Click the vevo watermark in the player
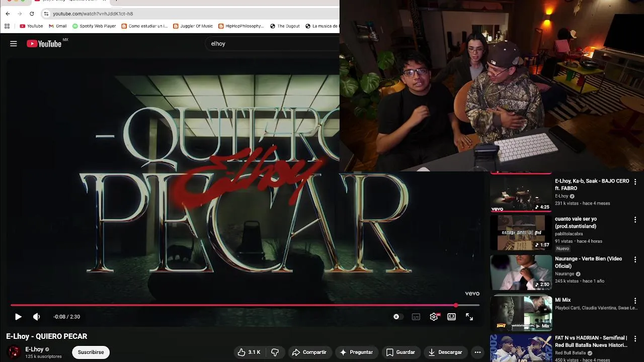 point(472,294)
